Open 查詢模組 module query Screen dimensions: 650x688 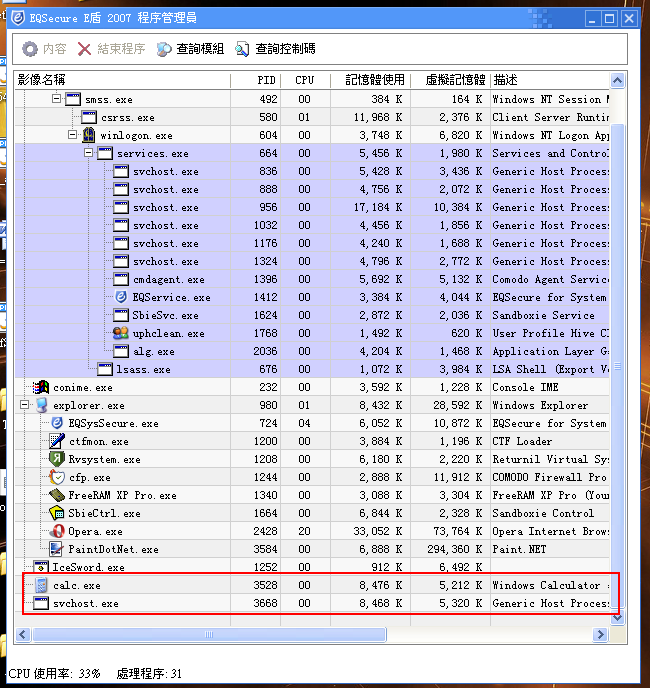pyautogui.click(x=190, y=49)
